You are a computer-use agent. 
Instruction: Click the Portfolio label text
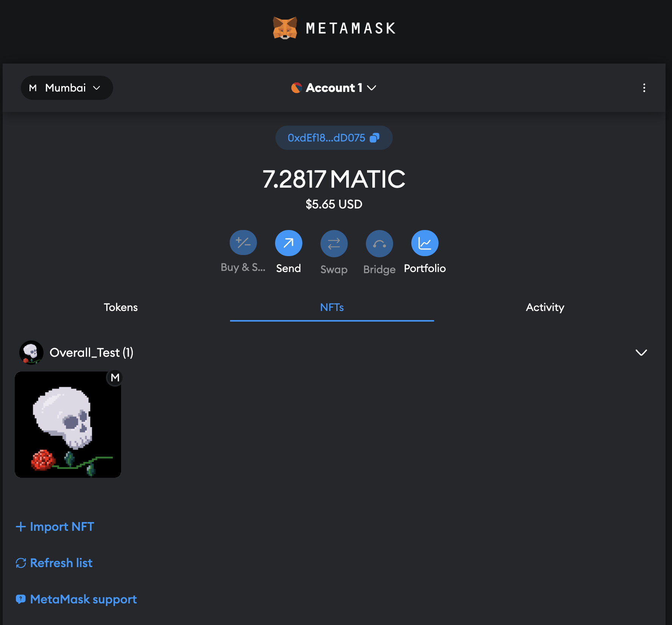425,268
